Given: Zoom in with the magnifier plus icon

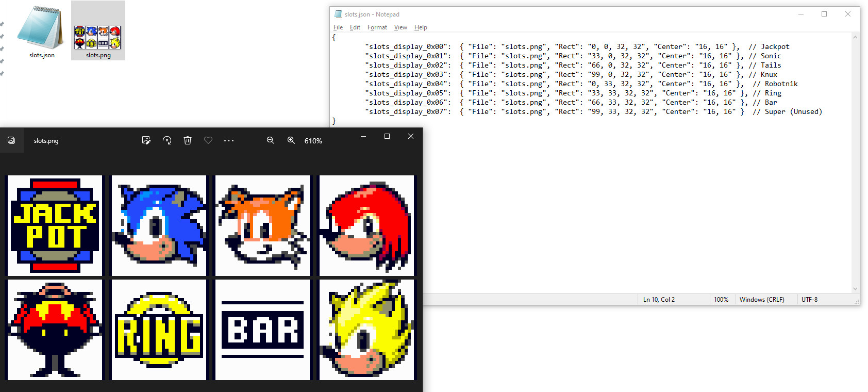Looking at the screenshot, I should 291,140.
